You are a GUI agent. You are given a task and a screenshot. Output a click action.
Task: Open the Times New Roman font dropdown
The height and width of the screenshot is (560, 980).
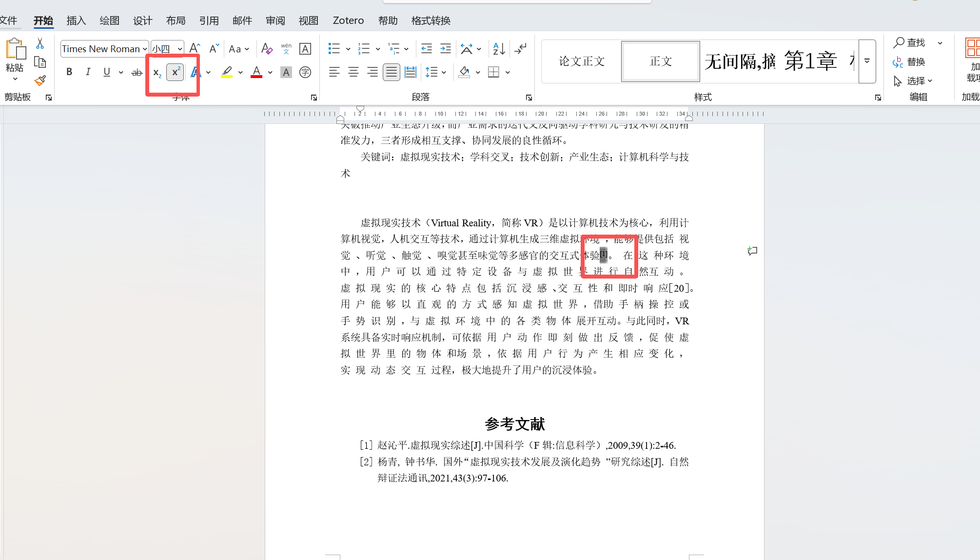(x=145, y=49)
